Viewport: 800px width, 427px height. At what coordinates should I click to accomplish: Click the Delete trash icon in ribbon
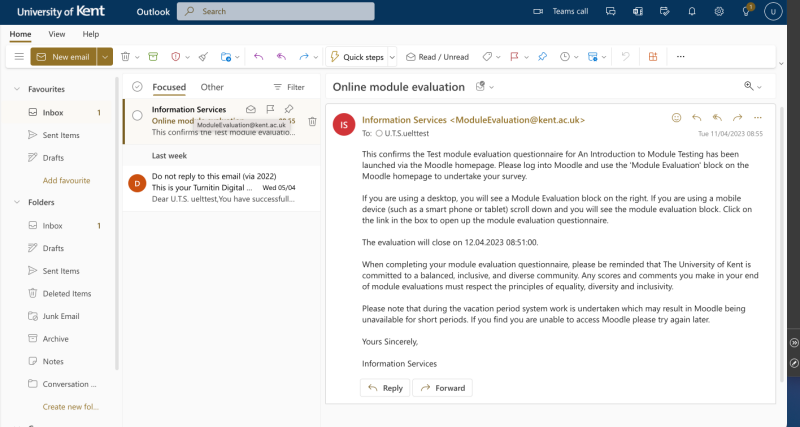coord(125,57)
